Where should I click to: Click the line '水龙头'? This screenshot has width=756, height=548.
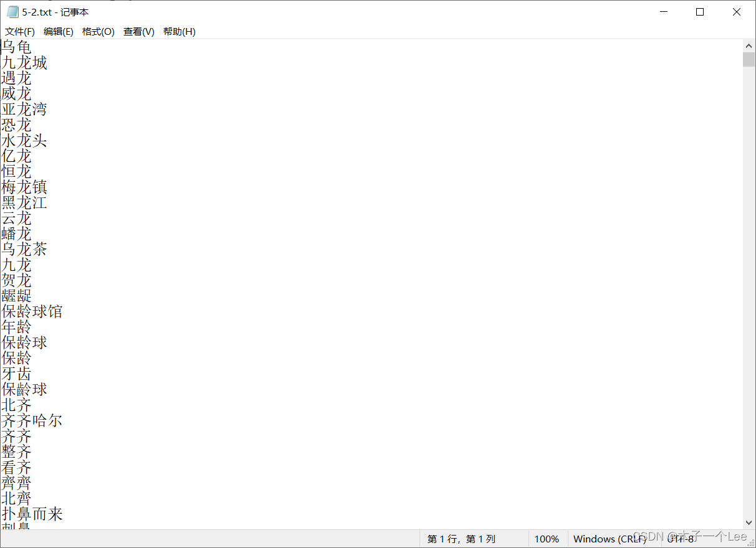[x=24, y=140]
